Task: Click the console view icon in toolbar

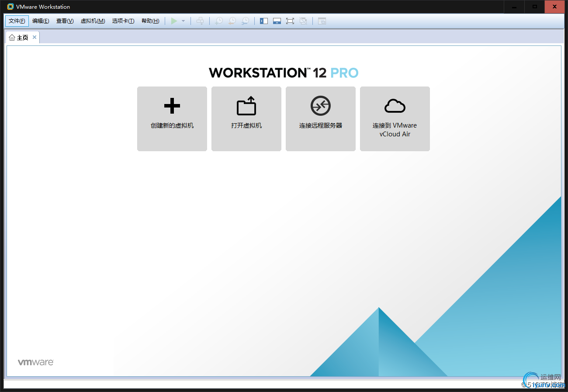Action: pos(322,21)
